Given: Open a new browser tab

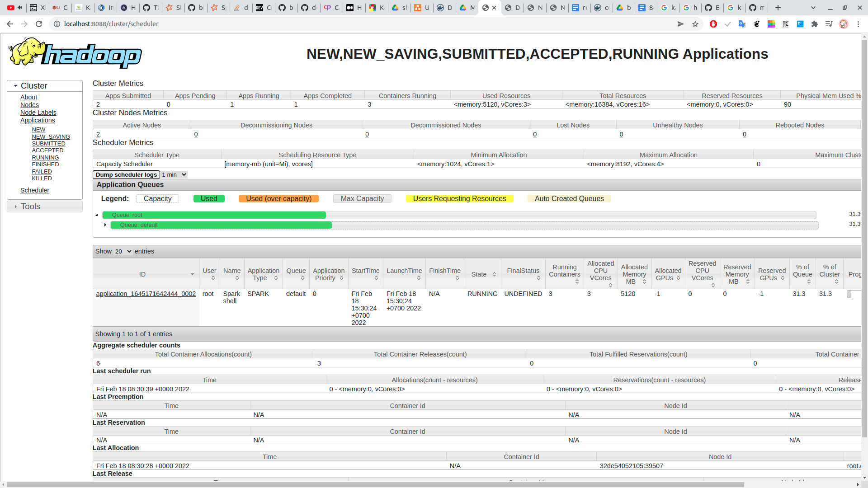Looking at the screenshot, I should [x=778, y=8].
